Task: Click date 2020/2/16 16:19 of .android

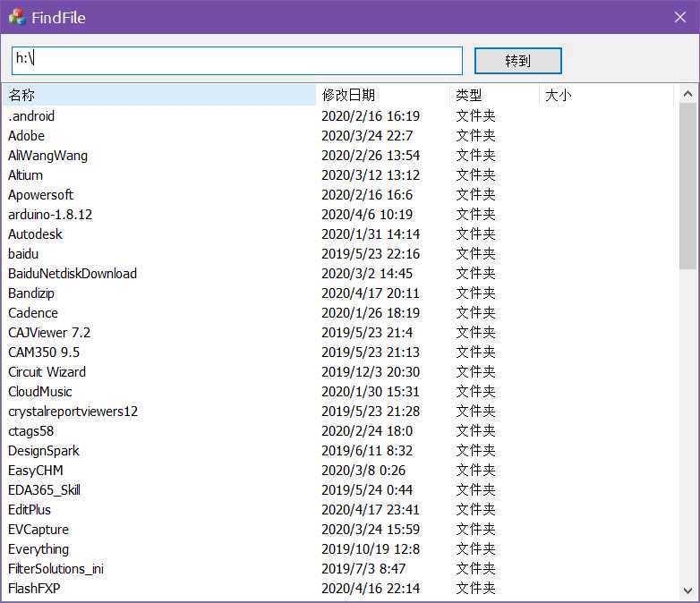Action: [x=371, y=116]
